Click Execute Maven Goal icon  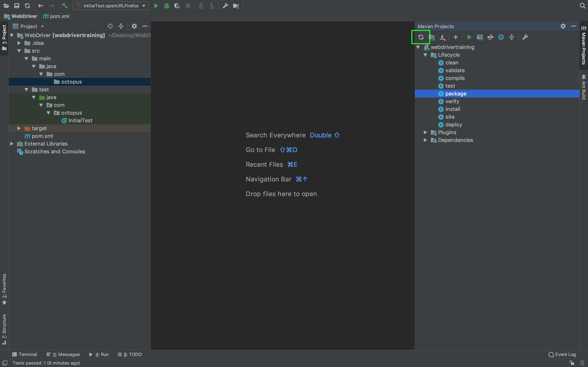coord(480,37)
